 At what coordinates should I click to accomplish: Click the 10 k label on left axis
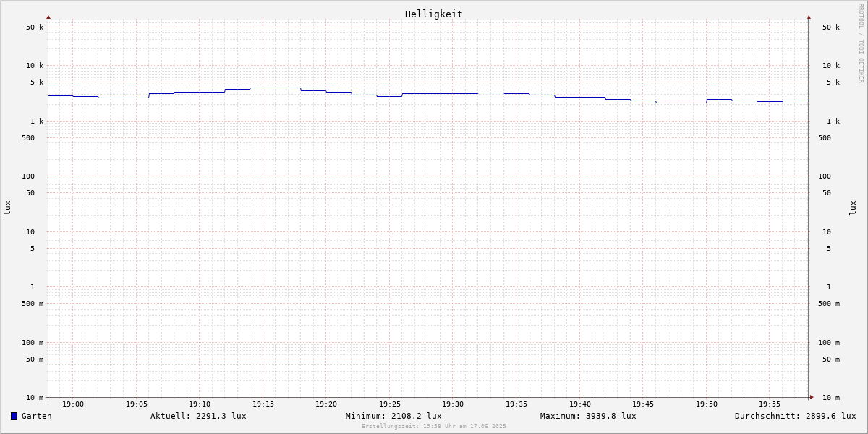click(x=35, y=66)
